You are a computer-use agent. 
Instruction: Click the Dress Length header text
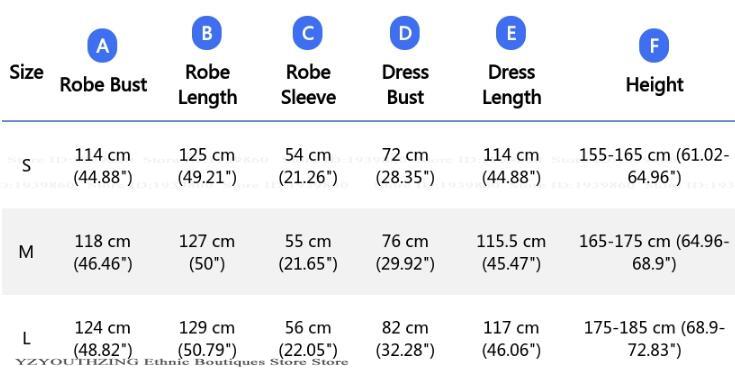[511, 85]
